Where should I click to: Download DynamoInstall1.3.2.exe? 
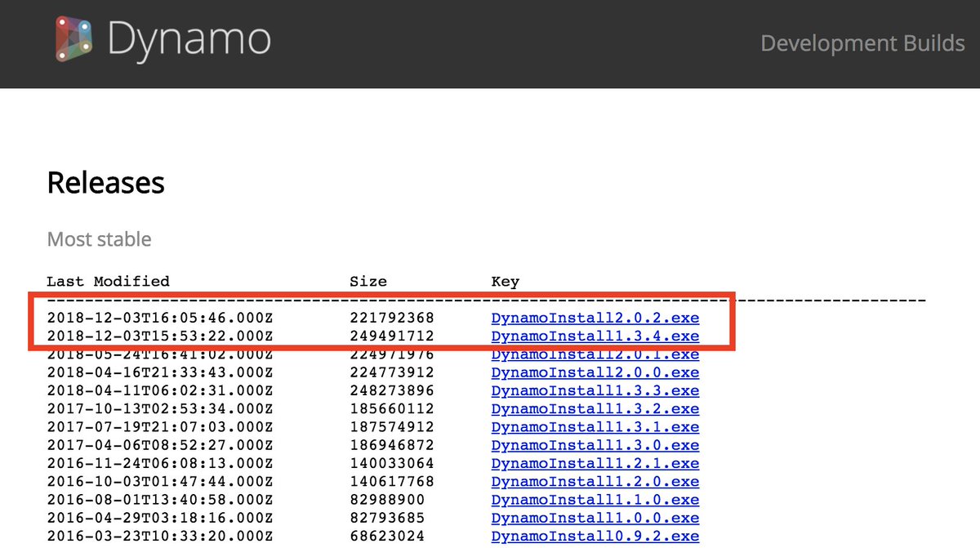click(x=595, y=408)
